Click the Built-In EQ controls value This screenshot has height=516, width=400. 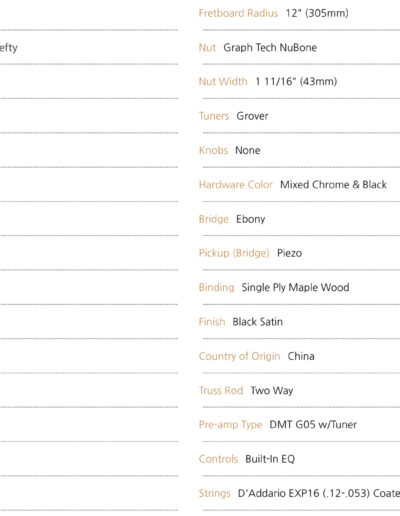coord(270,459)
